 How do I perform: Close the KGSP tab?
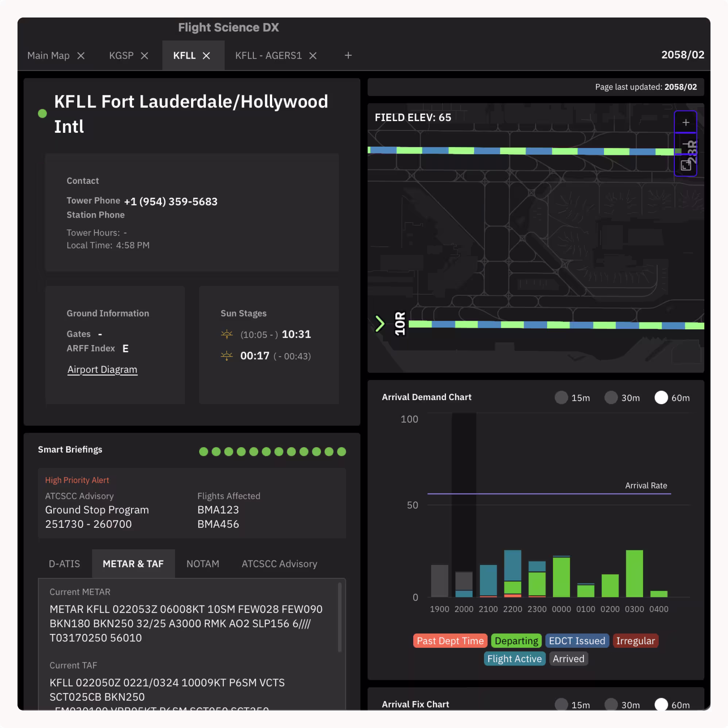144,56
